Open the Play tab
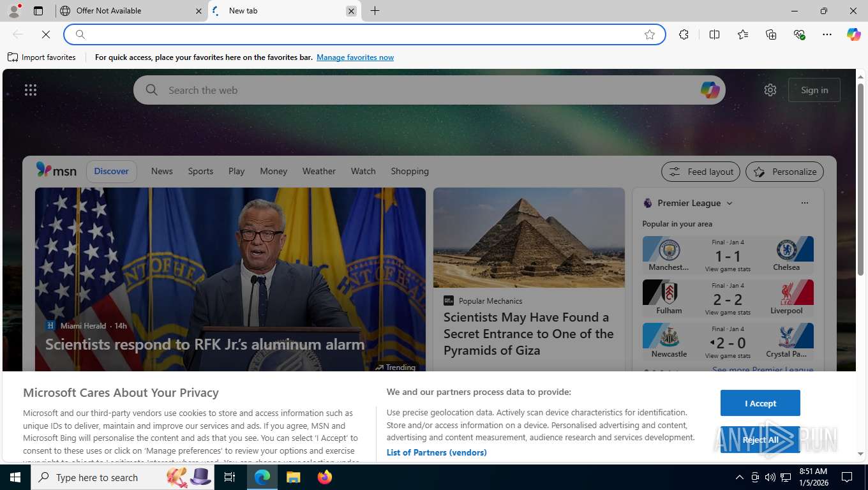 pos(236,171)
